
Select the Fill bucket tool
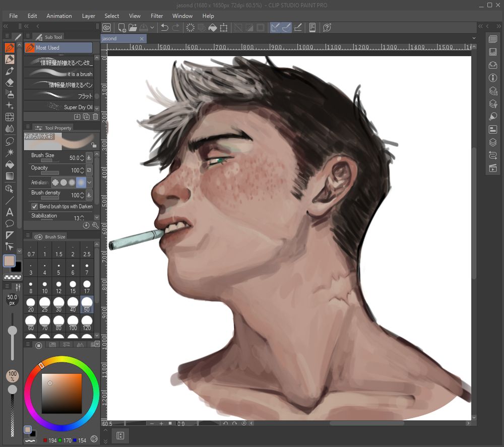(10, 165)
